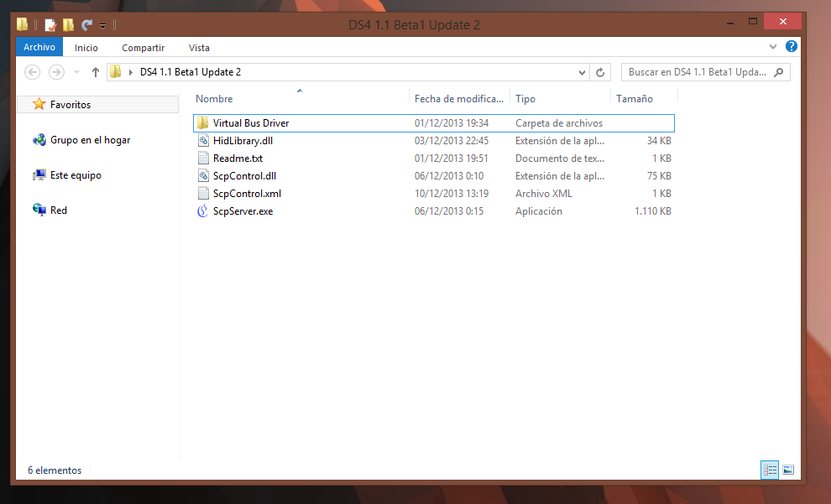This screenshot has width=831, height=504.
Task: Click the Carpeta de archivos type cell
Action: (559, 122)
